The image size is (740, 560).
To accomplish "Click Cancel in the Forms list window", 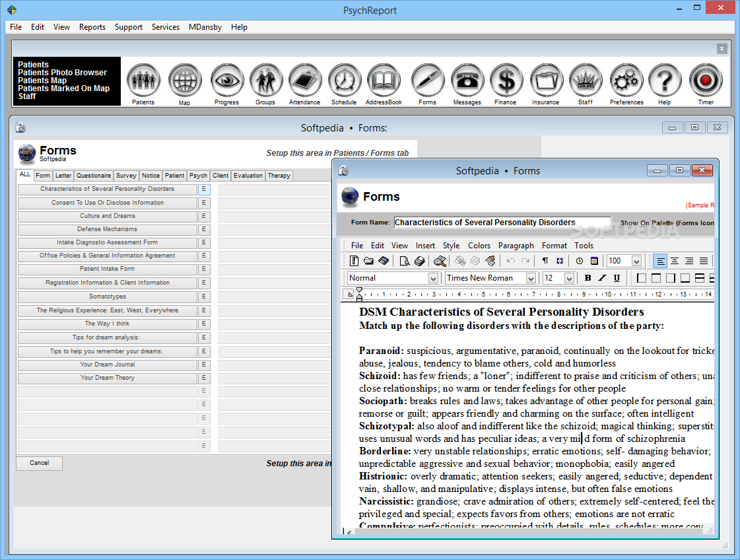I will coord(39,463).
